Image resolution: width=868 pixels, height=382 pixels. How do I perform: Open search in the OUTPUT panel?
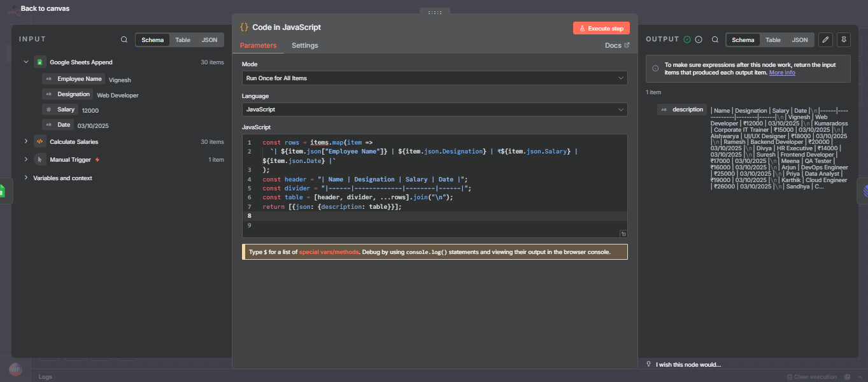click(x=715, y=39)
